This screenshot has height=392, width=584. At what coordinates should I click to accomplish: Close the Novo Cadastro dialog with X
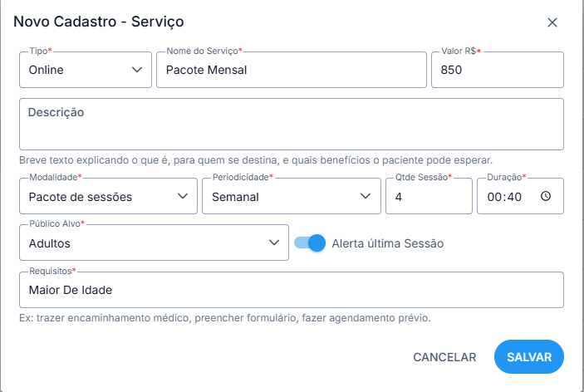pyautogui.click(x=552, y=22)
